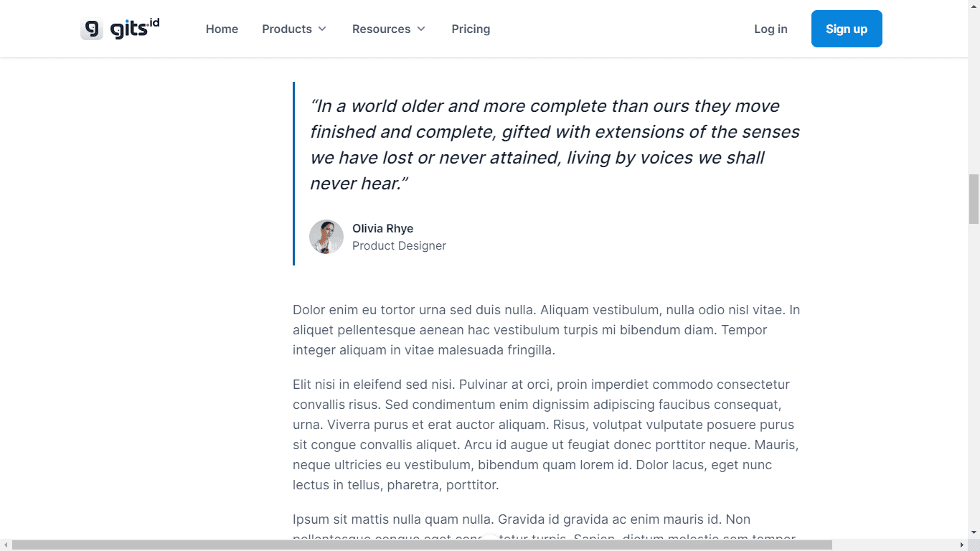
Task: Click the scroll right arrow
Action: pos(962,545)
